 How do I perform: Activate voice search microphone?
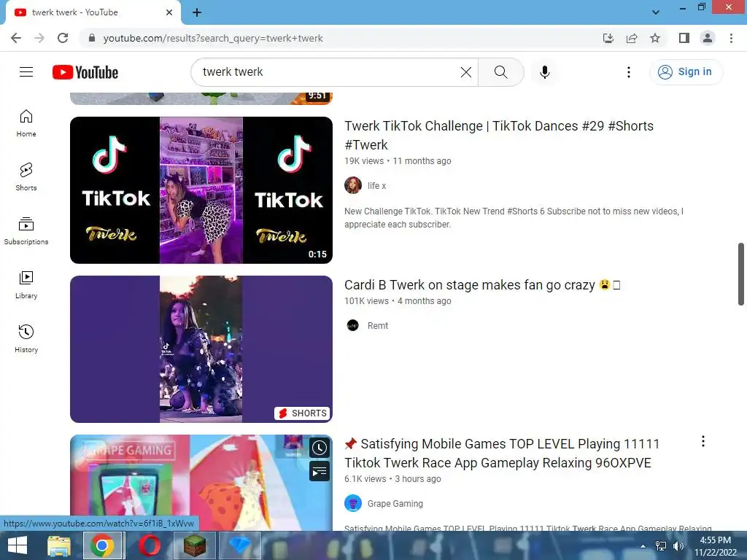544,72
